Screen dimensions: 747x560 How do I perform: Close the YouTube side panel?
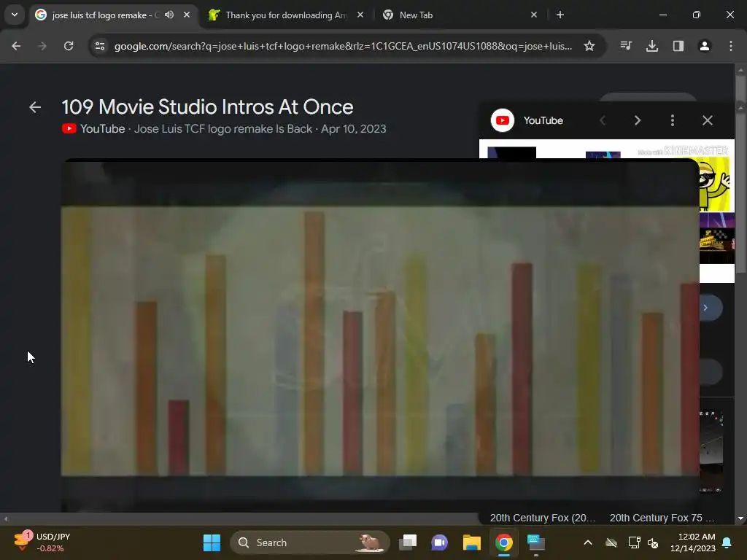point(708,120)
